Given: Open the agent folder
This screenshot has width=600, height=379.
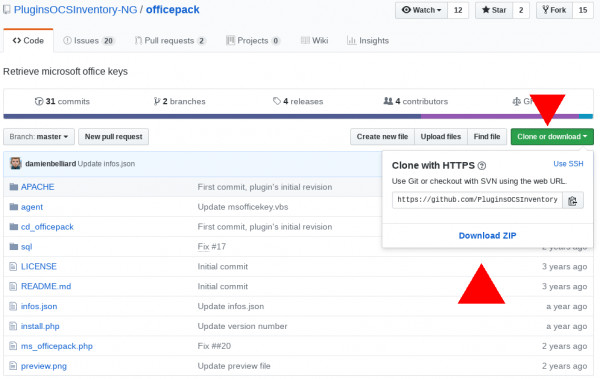Looking at the screenshot, I should click(x=32, y=207).
